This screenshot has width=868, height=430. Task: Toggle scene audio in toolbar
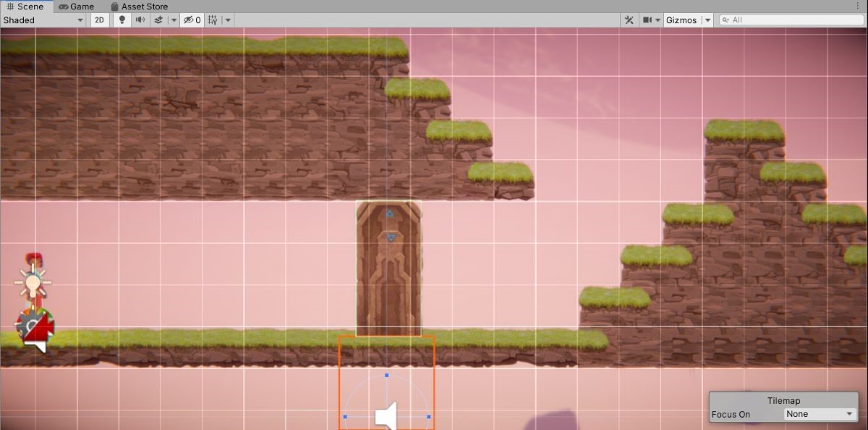click(x=140, y=20)
